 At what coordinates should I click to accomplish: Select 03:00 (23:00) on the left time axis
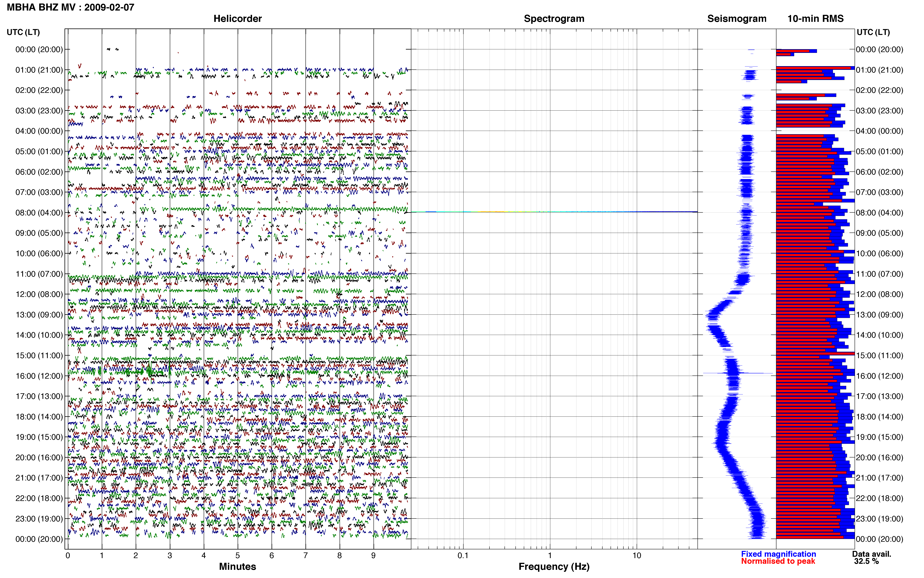(x=39, y=111)
